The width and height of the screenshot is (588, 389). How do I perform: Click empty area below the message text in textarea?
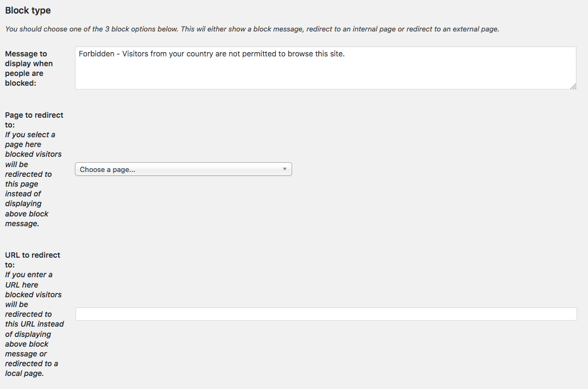click(x=326, y=75)
